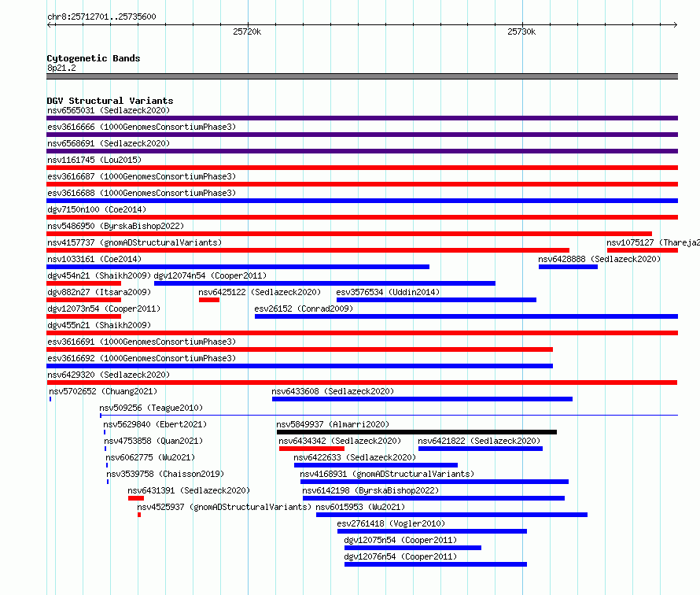Click the nsv6425122 short red bar
The height and width of the screenshot is (595, 700).
tap(209, 300)
